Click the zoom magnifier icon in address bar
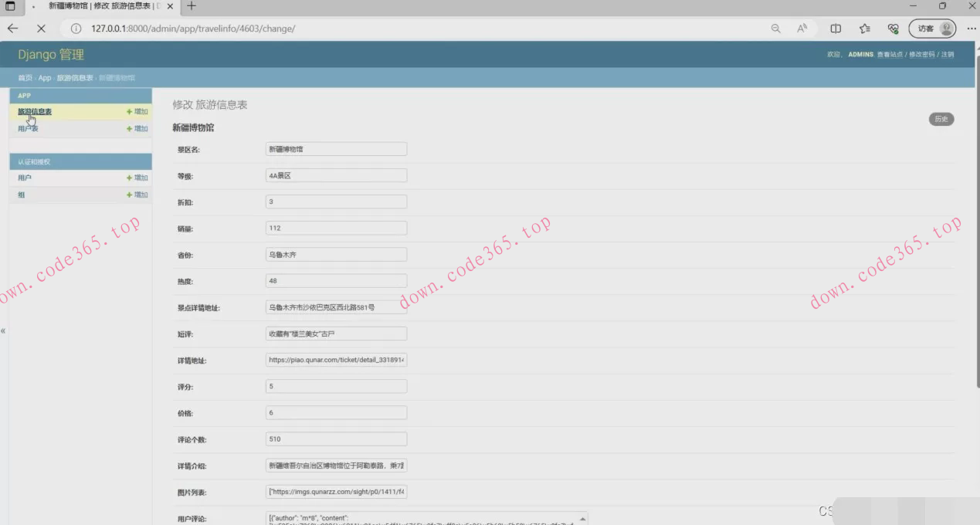 click(x=775, y=29)
